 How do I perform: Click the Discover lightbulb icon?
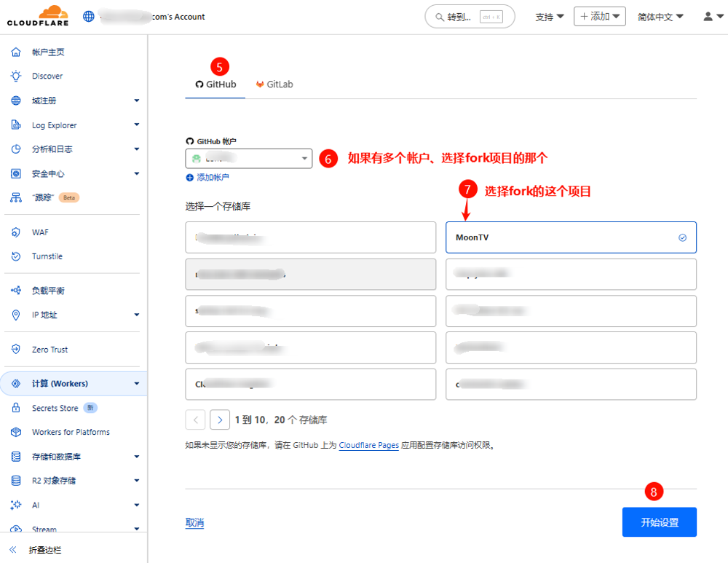15,76
